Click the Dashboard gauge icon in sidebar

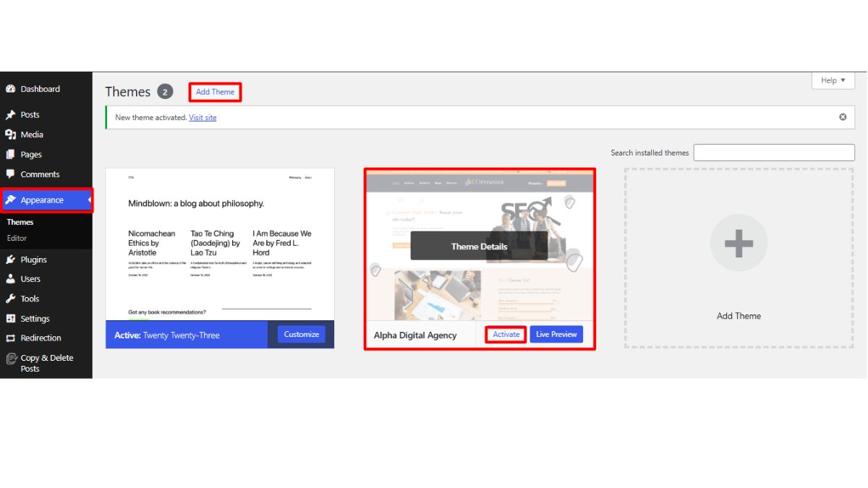pos(11,89)
